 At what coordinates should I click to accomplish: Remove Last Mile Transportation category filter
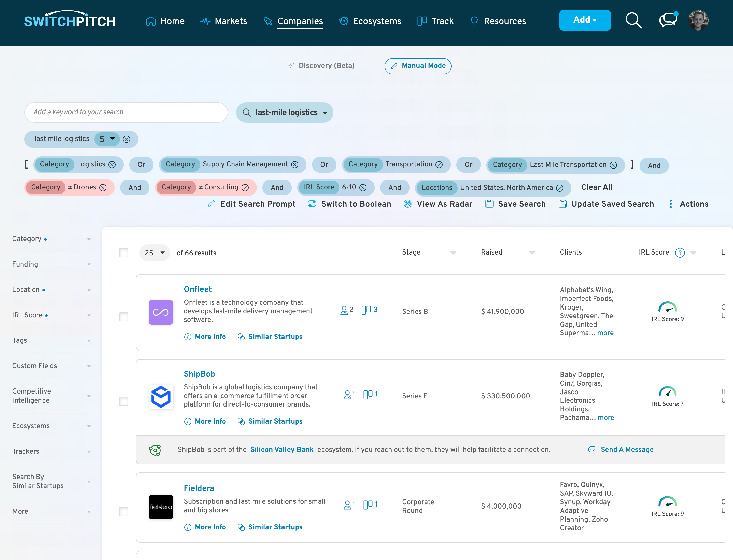click(x=613, y=165)
